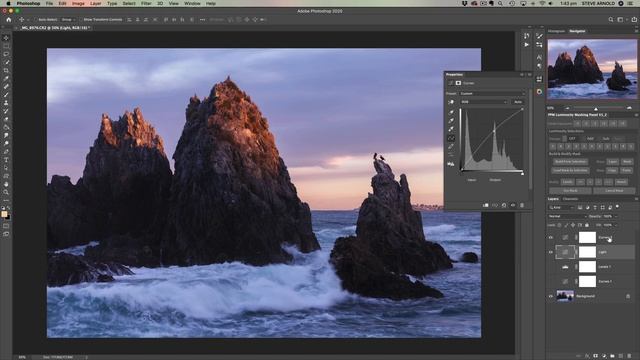The height and width of the screenshot is (360, 640).
Task: Toggle Curves layer visibility in Properties panel
Action: (513, 205)
